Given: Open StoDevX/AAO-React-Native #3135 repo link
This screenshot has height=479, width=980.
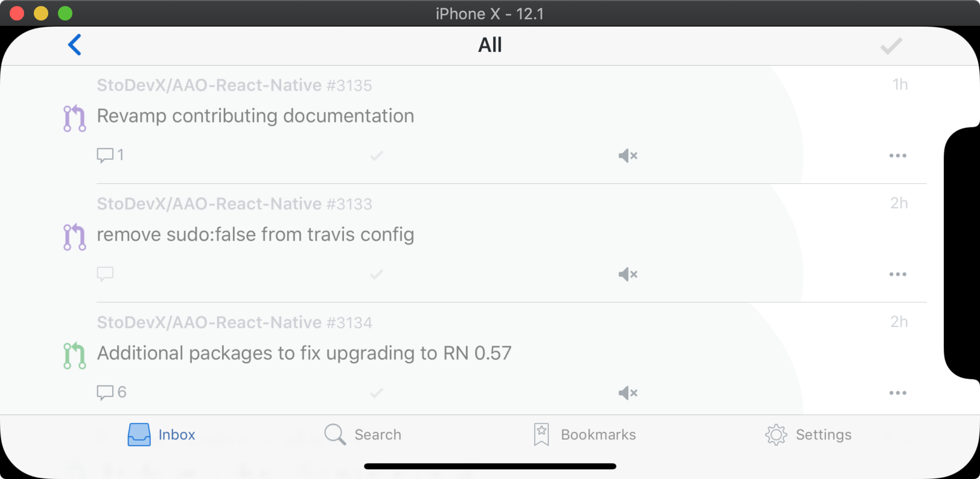Looking at the screenshot, I should click(x=234, y=86).
